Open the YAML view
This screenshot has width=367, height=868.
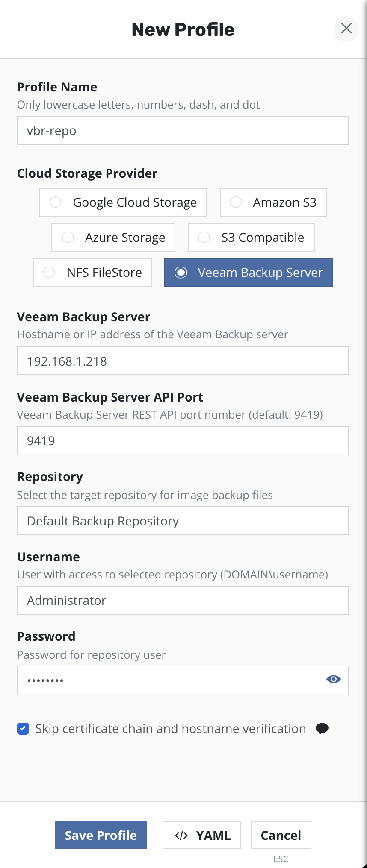click(x=202, y=836)
